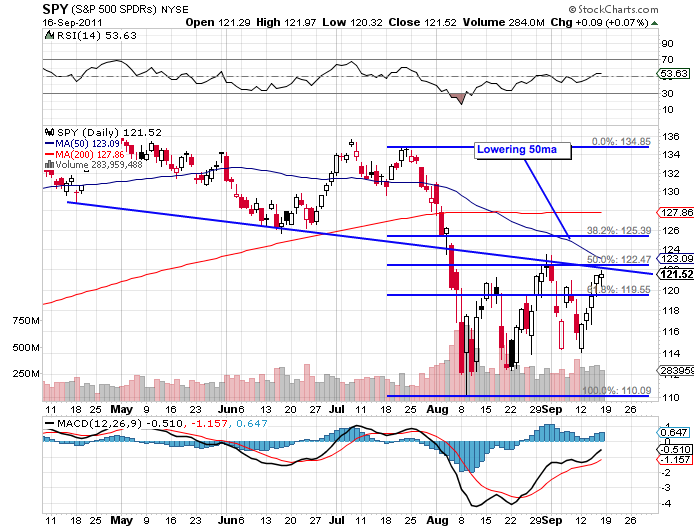
Task: Click the price axis label 116
Action: (671, 332)
